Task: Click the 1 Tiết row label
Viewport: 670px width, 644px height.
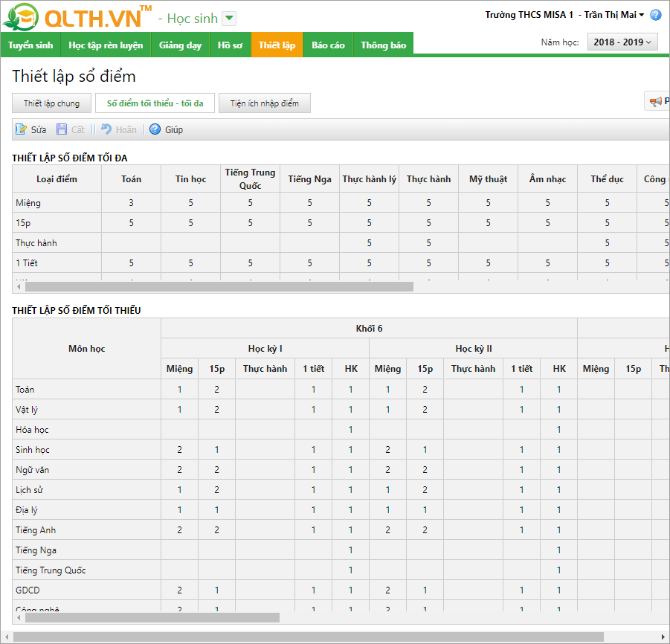Action: [27, 263]
